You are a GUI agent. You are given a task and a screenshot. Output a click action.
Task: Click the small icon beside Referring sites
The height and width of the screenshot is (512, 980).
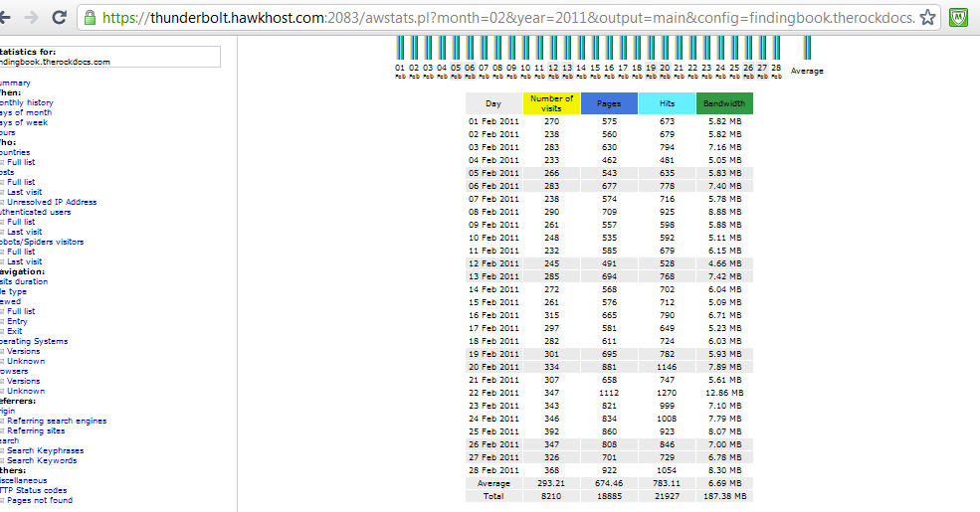point(3,430)
